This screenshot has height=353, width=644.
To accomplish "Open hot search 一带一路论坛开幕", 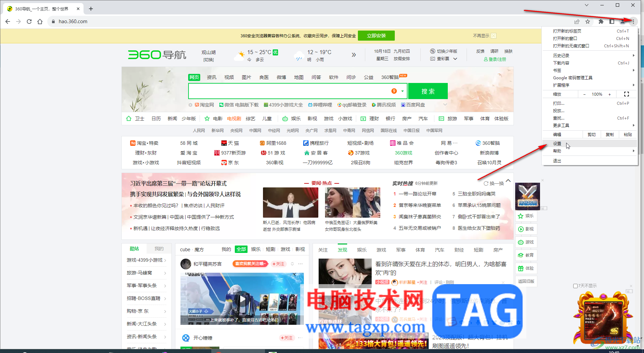I will click(417, 194).
